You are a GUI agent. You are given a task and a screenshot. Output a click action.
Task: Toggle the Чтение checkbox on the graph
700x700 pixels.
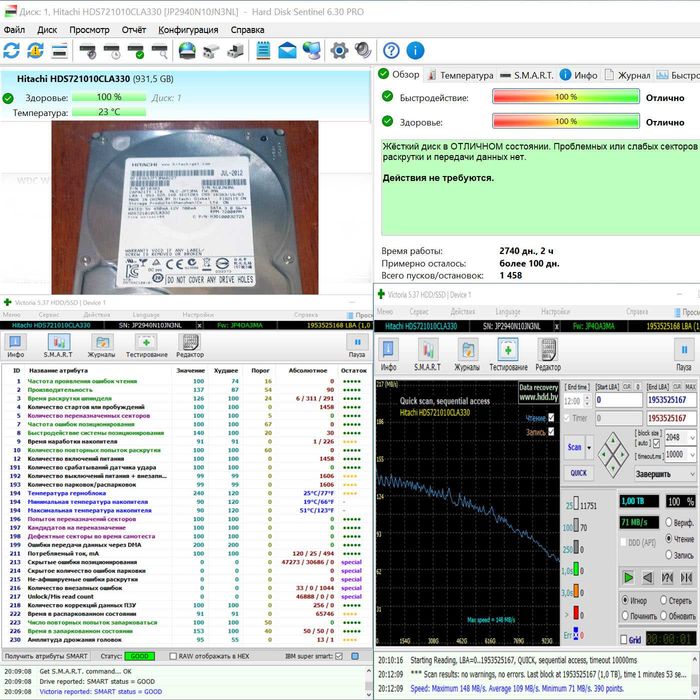[551, 417]
